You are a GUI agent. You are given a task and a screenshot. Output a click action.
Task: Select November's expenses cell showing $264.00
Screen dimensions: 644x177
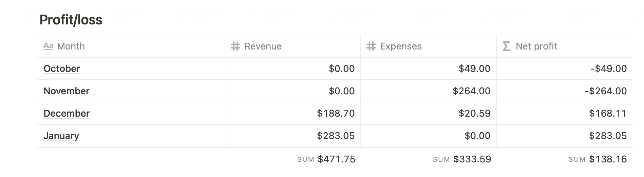(x=471, y=91)
